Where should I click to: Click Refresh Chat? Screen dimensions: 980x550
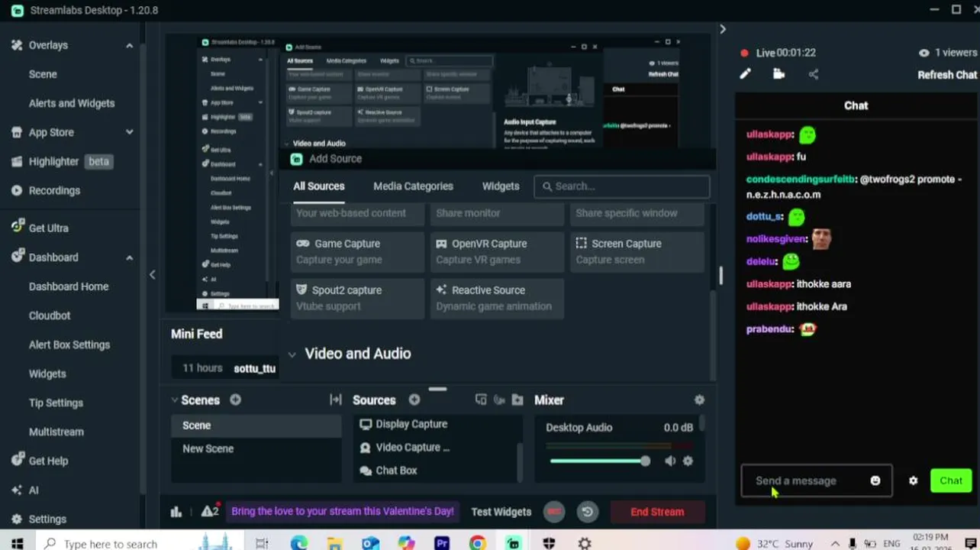coord(947,75)
